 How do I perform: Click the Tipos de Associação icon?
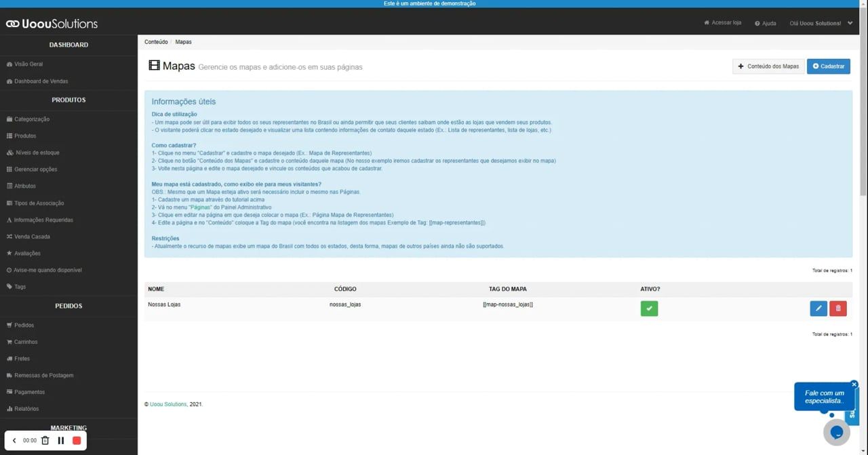pyautogui.click(x=9, y=203)
